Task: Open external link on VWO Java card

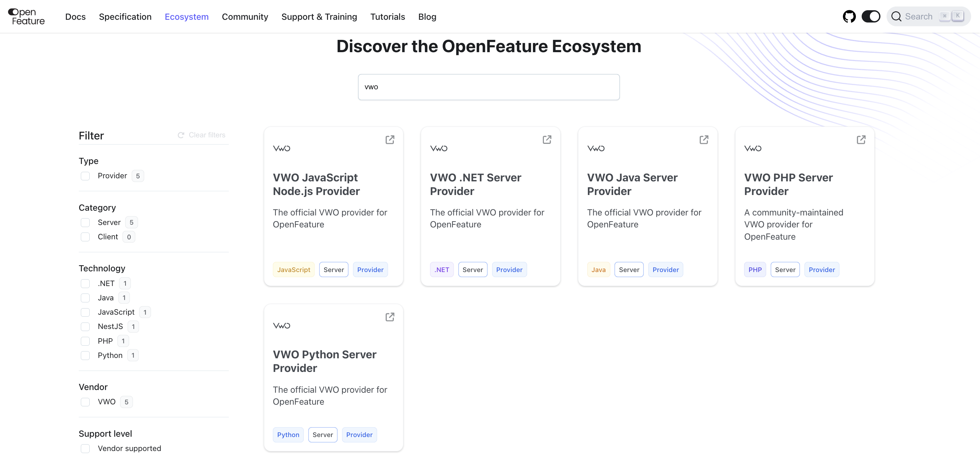Action: click(703, 139)
